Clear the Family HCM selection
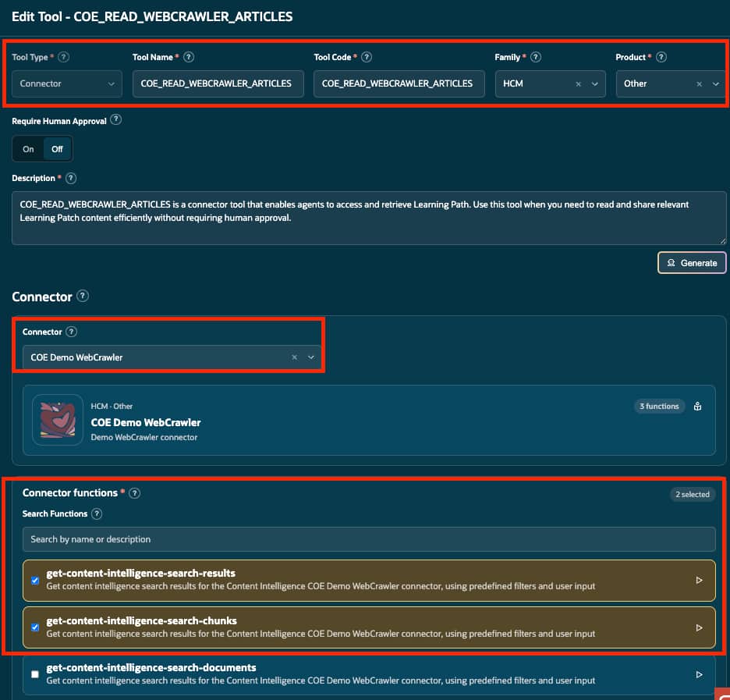730x700 pixels. [x=578, y=84]
